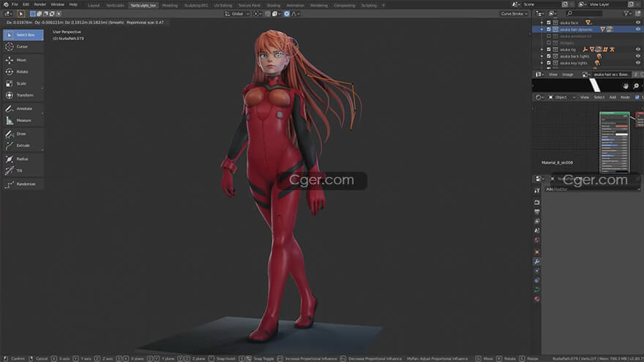Activate the Transform tool
The height and width of the screenshot is (362, 644).
pyautogui.click(x=23, y=95)
